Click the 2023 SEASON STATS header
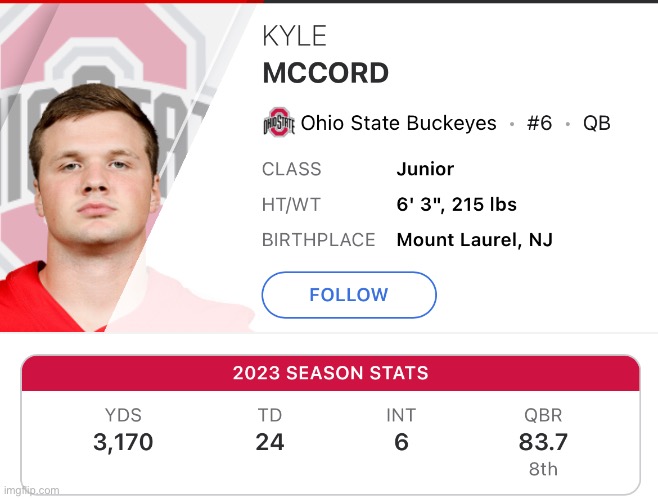Viewport: 658px width, 499px height. pos(330,373)
